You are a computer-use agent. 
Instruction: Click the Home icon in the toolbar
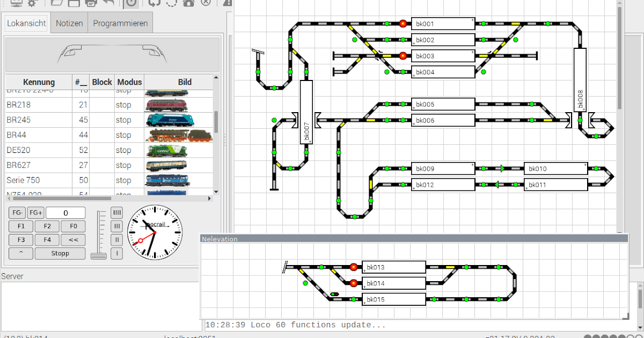pos(189,4)
